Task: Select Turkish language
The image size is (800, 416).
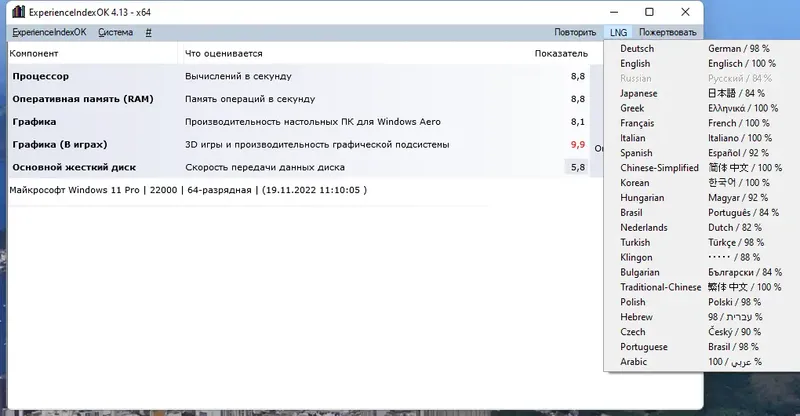Action: click(702, 242)
